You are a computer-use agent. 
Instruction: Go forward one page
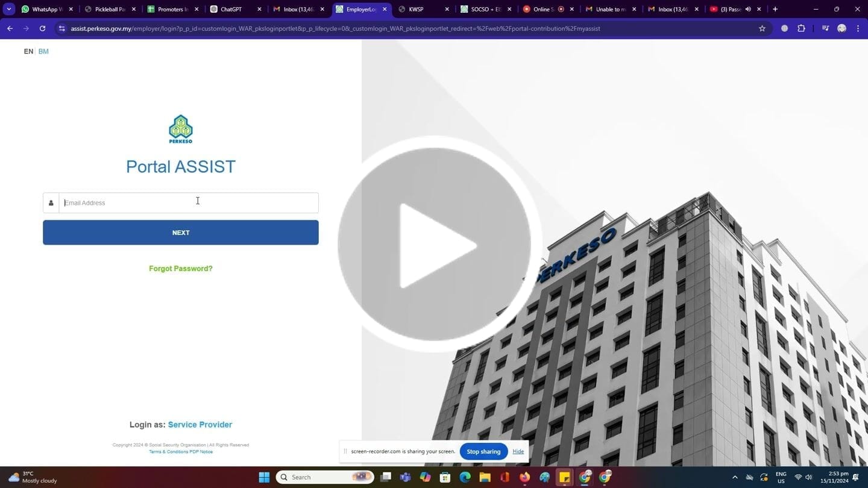click(26, 28)
